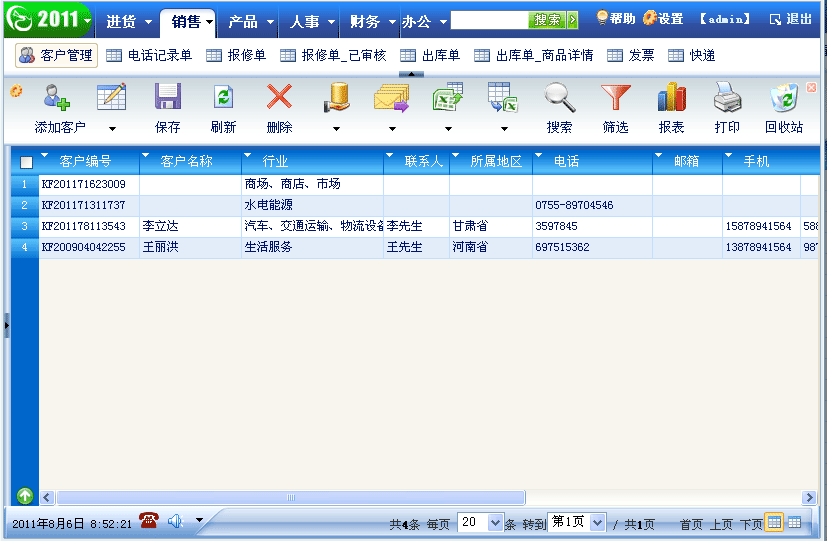Click the green up-arrow icon at grid bottom
Image resolution: width=827 pixels, height=541 pixels.
[25, 496]
